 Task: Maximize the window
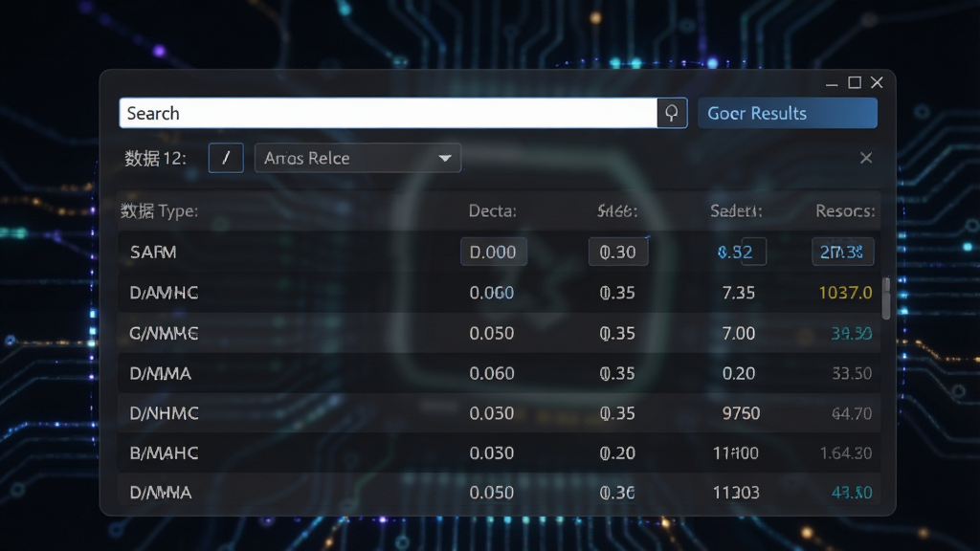[x=855, y=82]
